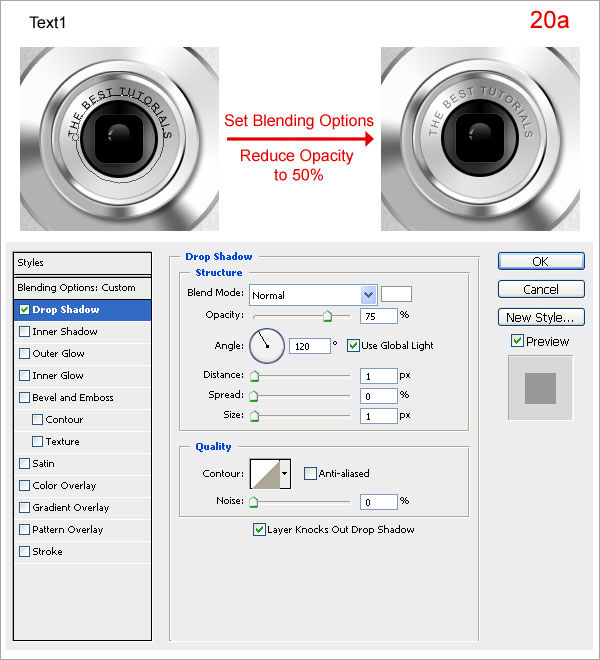Toggle the Preview checkbox
The width and height of the screenshot is (600, 660).
click(x=517, y=341)
